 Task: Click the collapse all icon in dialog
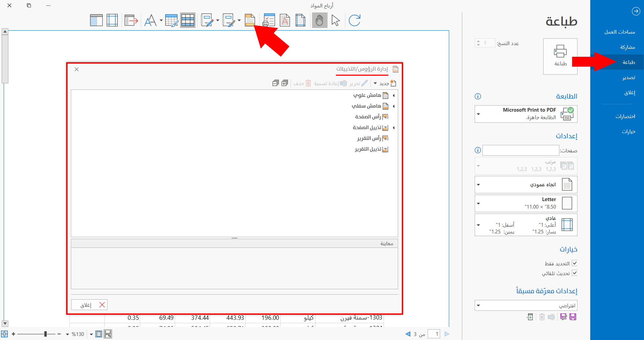[275, 83]
